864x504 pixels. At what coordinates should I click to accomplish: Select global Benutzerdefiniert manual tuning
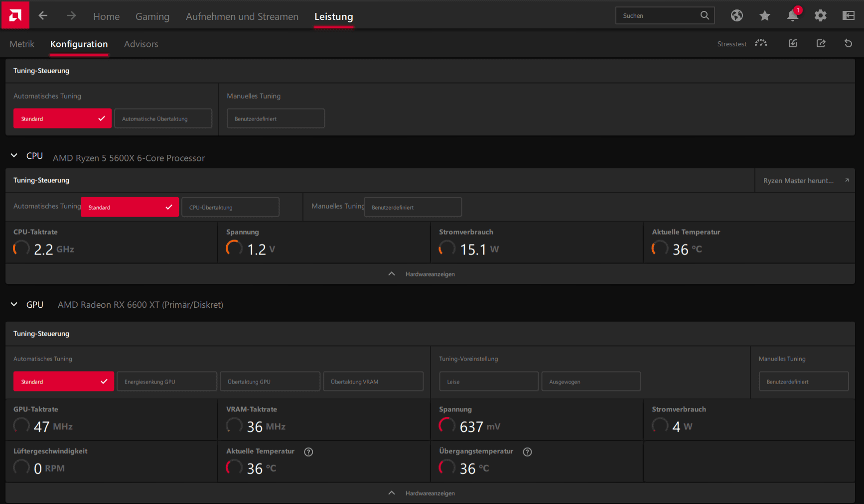coord(276,119)
